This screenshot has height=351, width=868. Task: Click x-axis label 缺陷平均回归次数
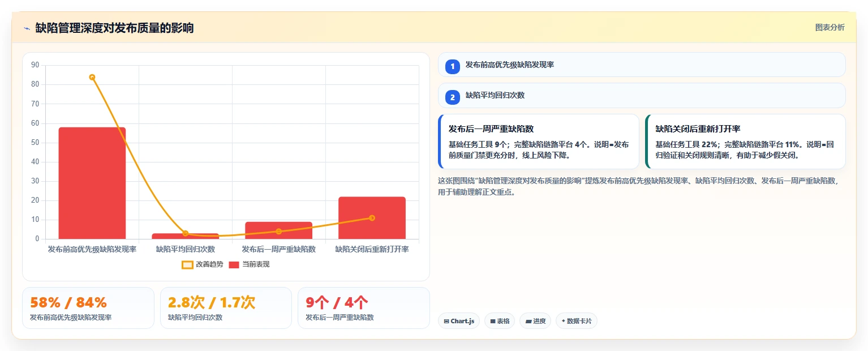click(186, 249)
